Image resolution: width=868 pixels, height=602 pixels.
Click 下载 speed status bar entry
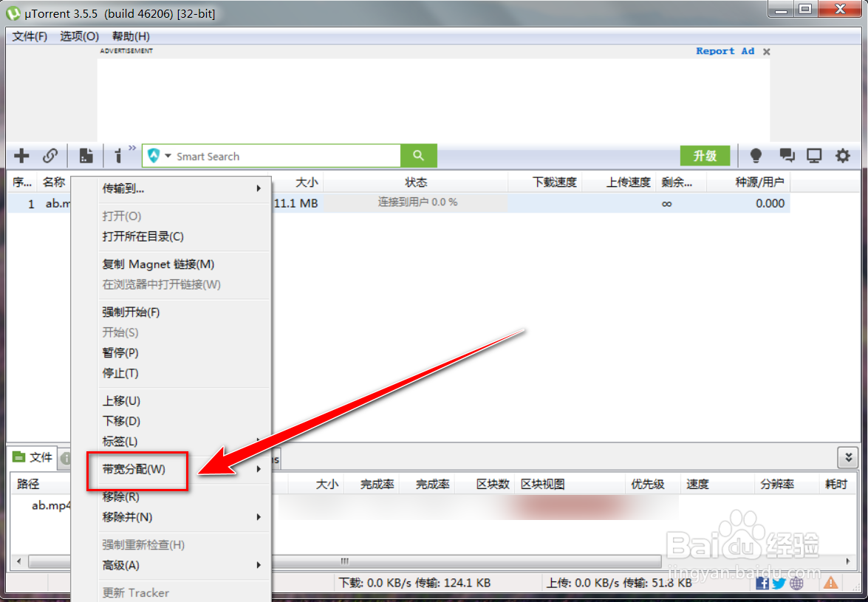(x=414, y=583)
